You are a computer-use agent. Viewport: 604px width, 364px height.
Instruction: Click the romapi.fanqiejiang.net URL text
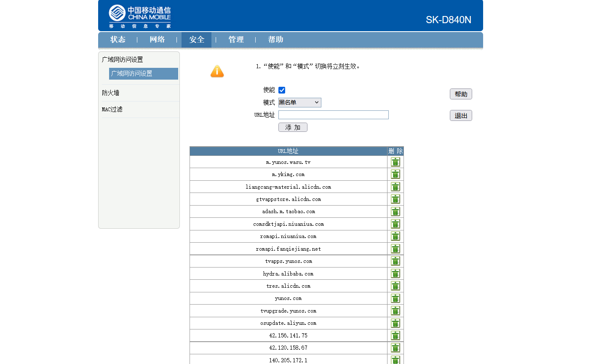pyautogui.click(x=288, y=249)
